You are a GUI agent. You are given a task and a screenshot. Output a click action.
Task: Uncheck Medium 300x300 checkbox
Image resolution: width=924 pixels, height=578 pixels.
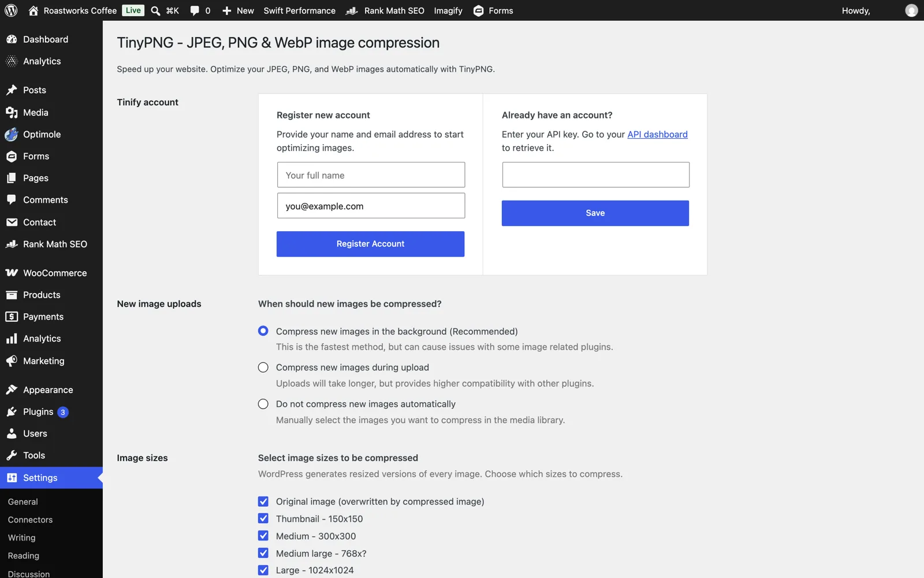click(x=263, y=536)
